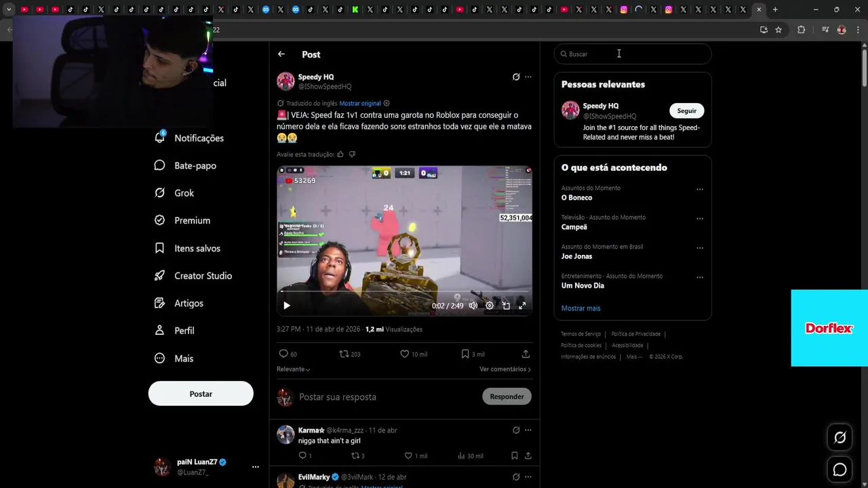
Task: Click Speedy HQ profile avatar on post
Action: (x=285, y=81)
